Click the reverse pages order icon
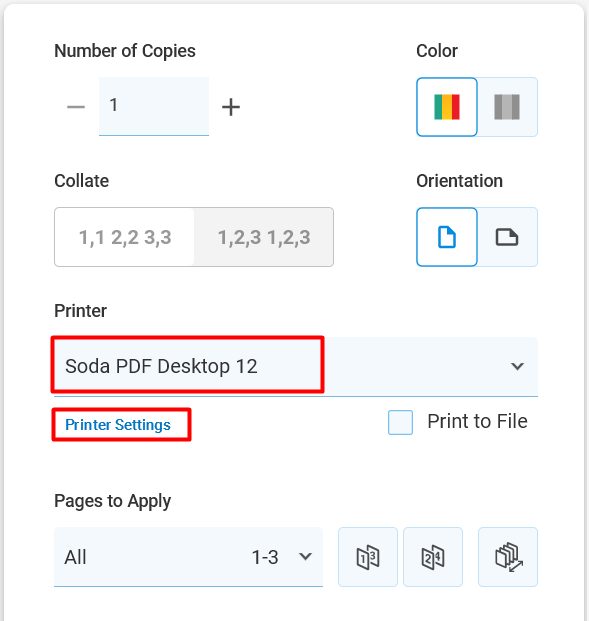This screenshot has width=589, height=621. [x=508, y=557]
